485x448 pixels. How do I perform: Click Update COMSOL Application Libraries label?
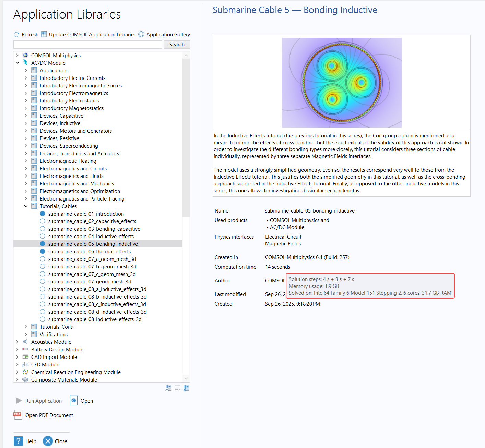tap(92, 35)
